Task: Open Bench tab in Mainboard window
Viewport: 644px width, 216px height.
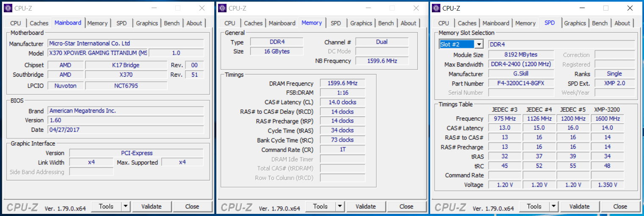Action: (x=172, y=23)
